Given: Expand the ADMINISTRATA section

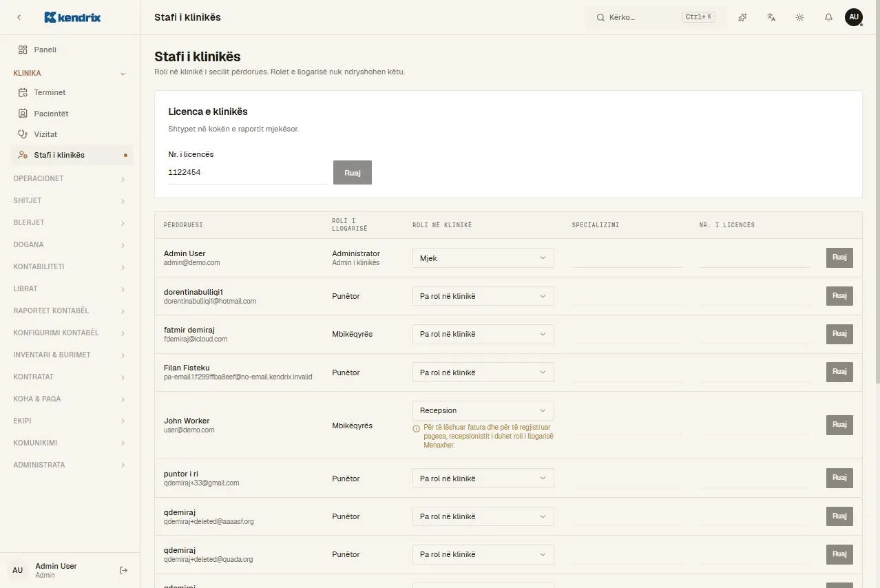Looking at the screenshot, I should 70,465.
